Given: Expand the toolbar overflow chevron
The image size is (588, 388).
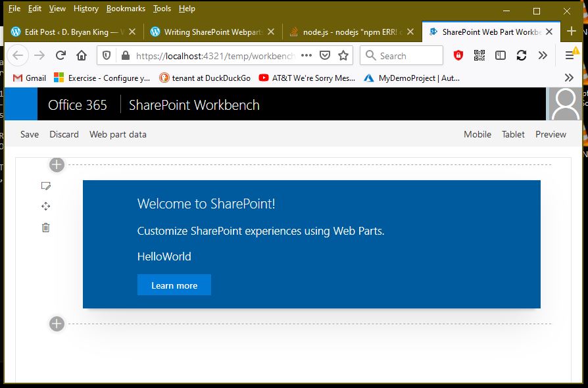Looking at the screenshot, I should [543, 56].
